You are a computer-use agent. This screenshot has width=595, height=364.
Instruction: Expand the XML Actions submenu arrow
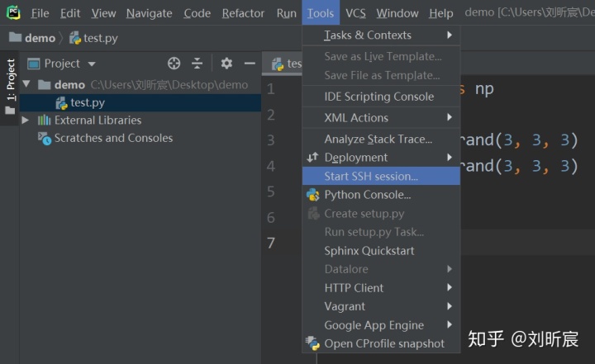coord(450,117)
